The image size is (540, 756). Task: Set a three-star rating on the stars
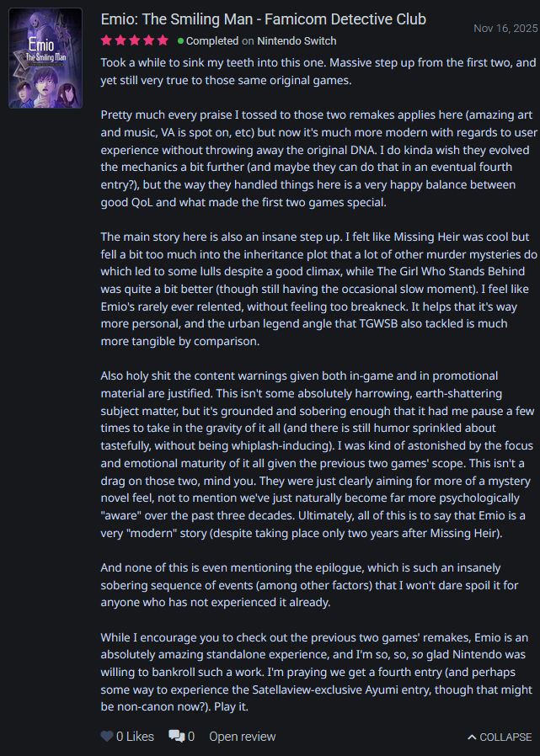(x=134, y=39)
